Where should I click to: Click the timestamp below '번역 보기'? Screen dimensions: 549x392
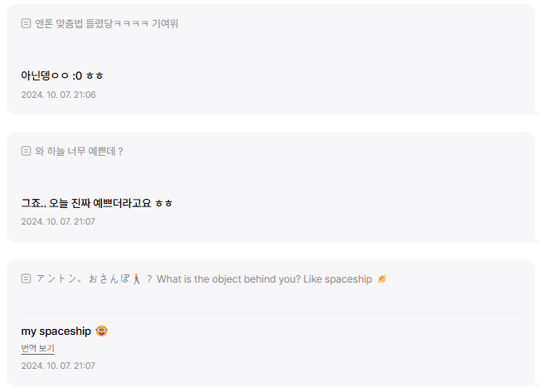click(58, 365)
